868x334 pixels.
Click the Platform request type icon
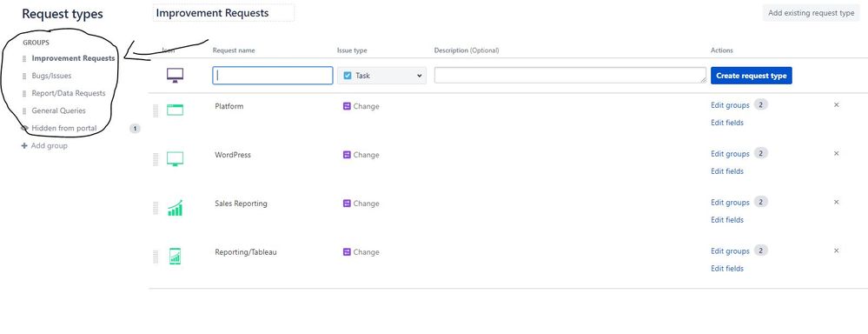pyautogui.click(x=175, y=110)
